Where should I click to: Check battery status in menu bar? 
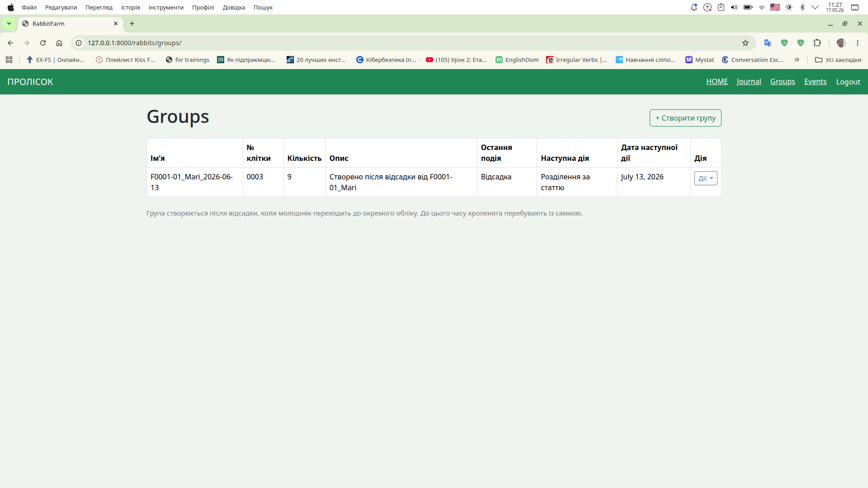point(748,7)
